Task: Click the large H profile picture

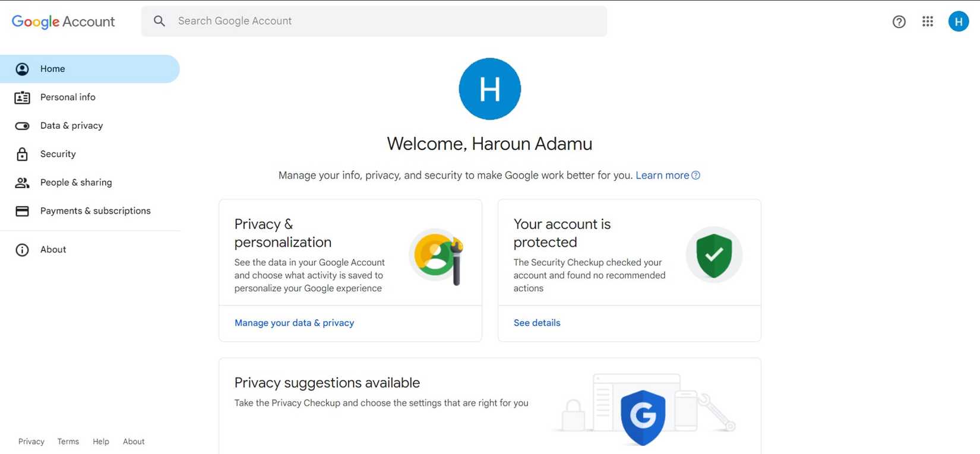Action: (x=489, y=89)
